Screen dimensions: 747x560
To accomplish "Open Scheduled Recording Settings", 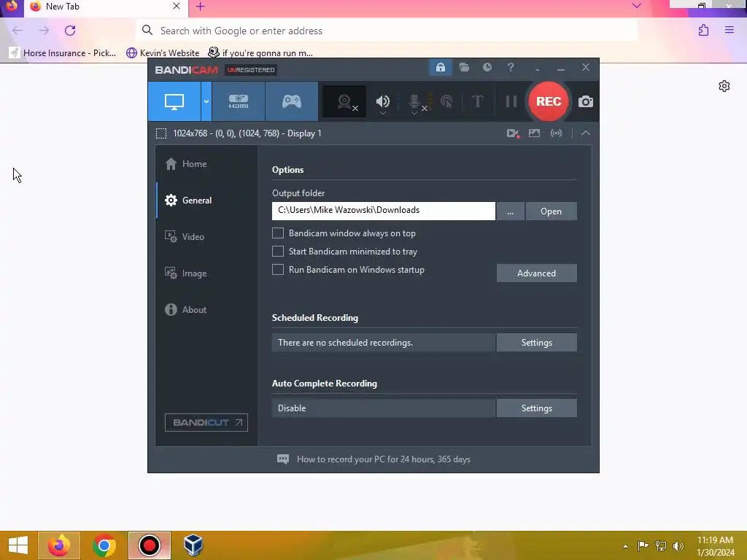I will coord(536,343).
